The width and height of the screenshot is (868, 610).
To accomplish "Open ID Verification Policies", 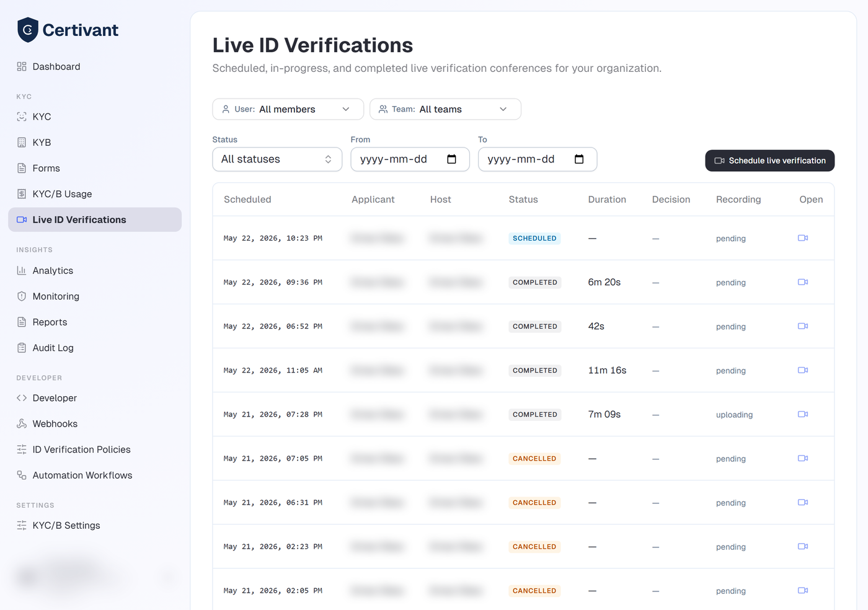I will coord(95,449).
